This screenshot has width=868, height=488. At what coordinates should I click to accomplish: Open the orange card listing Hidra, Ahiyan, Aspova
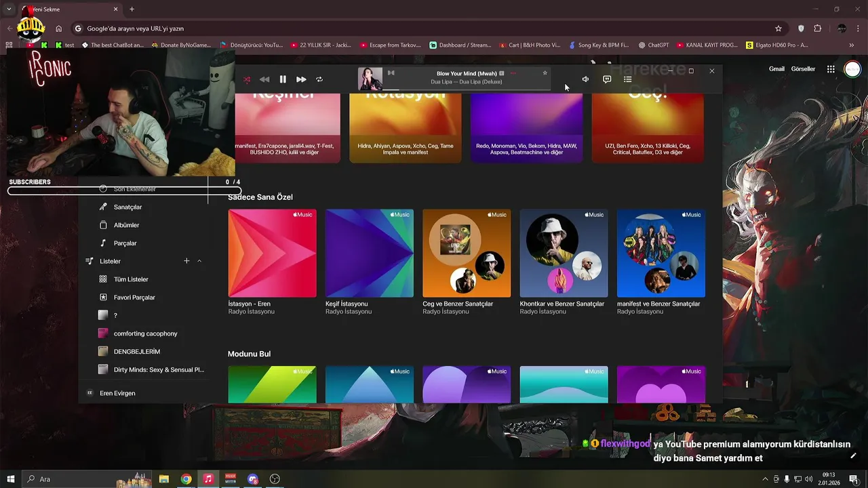406,128
